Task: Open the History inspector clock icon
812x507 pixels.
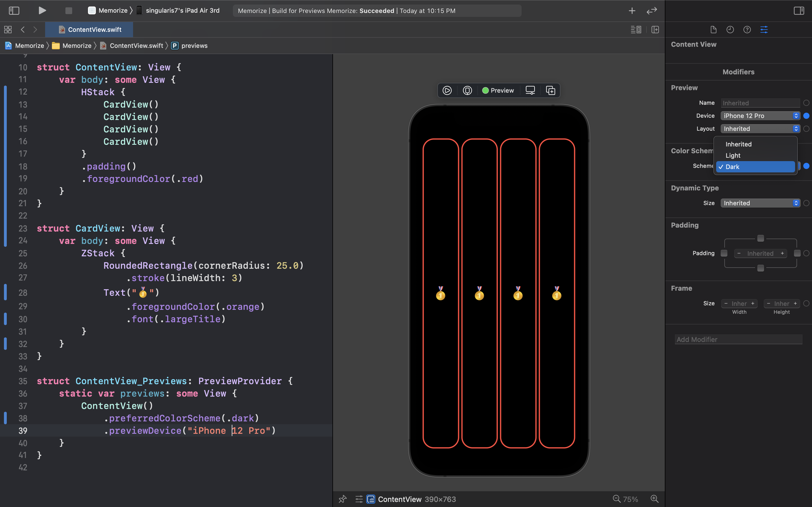Action: coord(730,30)
